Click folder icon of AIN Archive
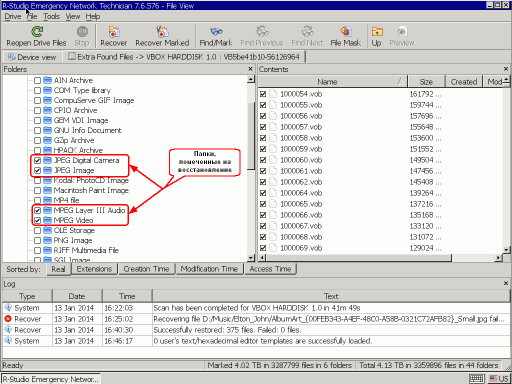The width and height of the screenshot is (512, 384). coord(48,80)
